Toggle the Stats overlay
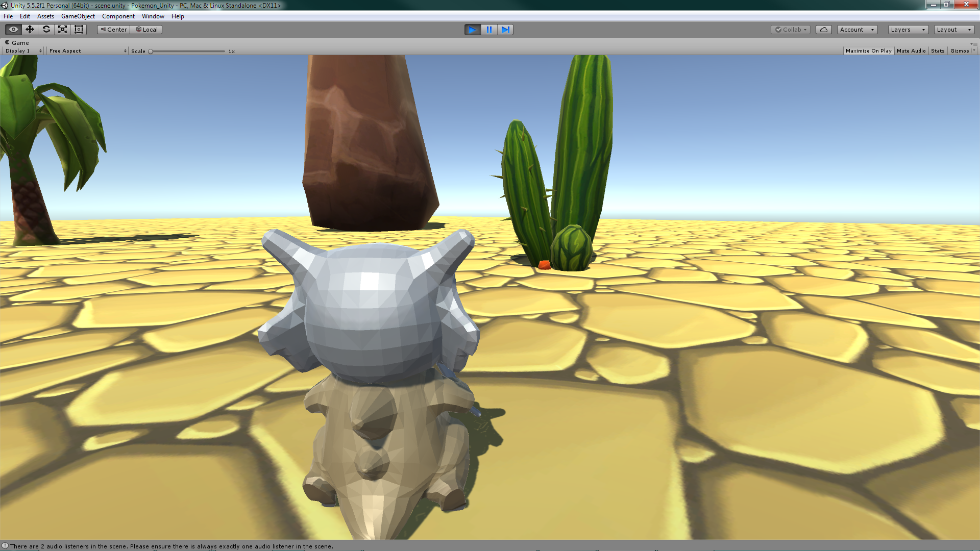The width and height of the screenshot is (980, 551). tap(937, 51)
